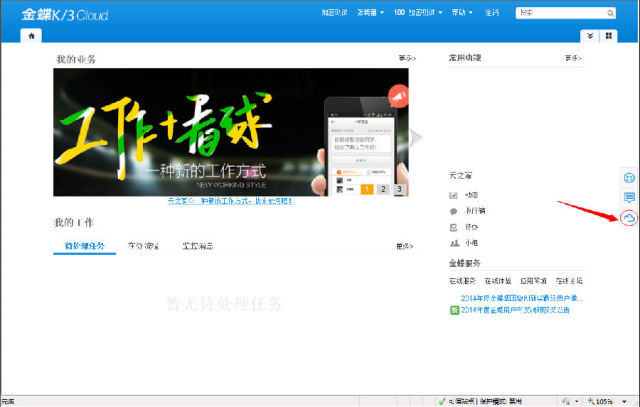Select banner slide number 2

pos(383,189)
